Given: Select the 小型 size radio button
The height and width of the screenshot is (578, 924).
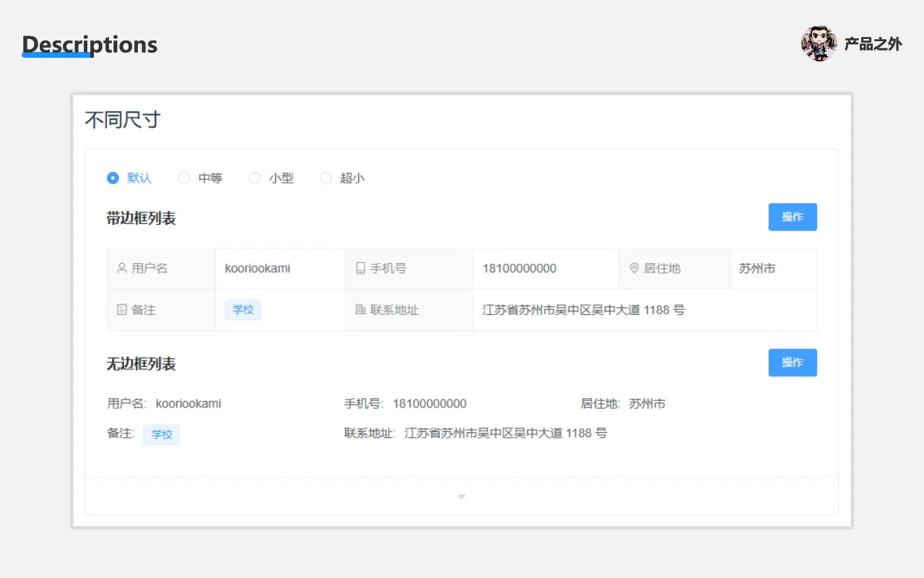Looking at the screenshot, I should tap(255, 178).
